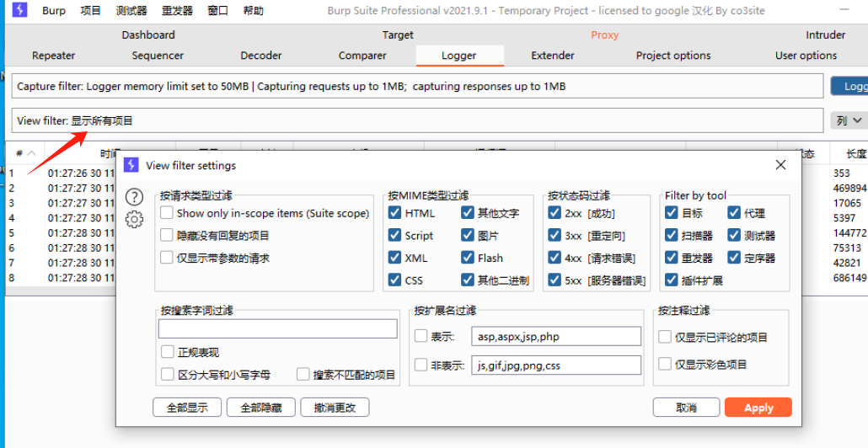Uncheck the HTML MIME type checkbox

point(394,213)
